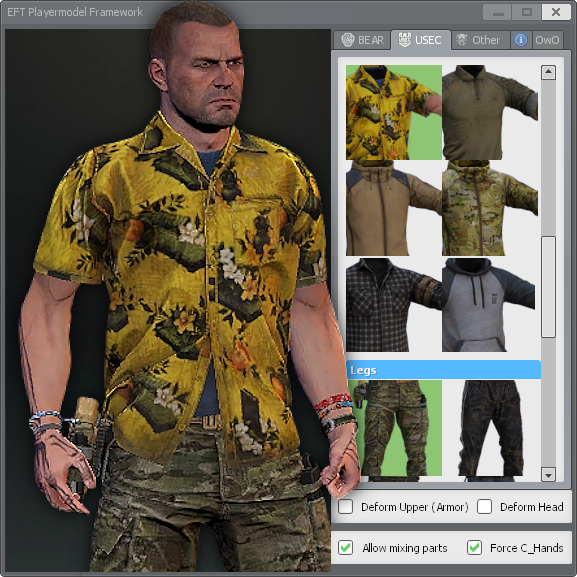This screenshot has height=577, width=577.
Task: Open the Other tab
Action: coord(480,40)
